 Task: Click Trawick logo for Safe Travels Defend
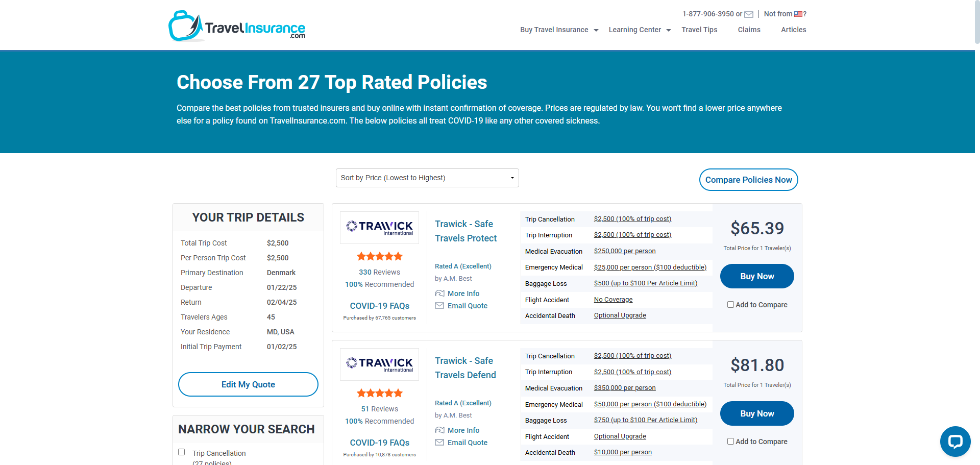tap(379, 364)
